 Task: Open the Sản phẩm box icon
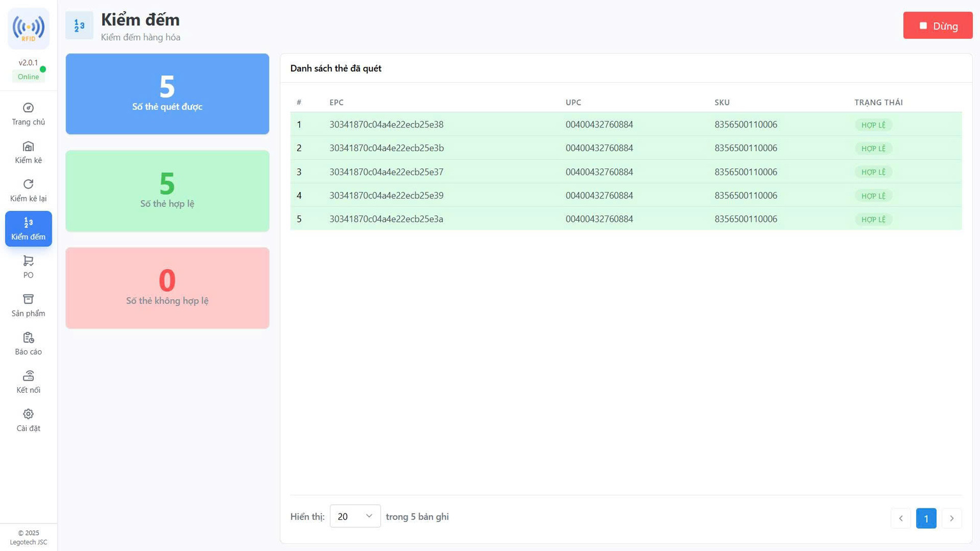[x=28, y=299]
